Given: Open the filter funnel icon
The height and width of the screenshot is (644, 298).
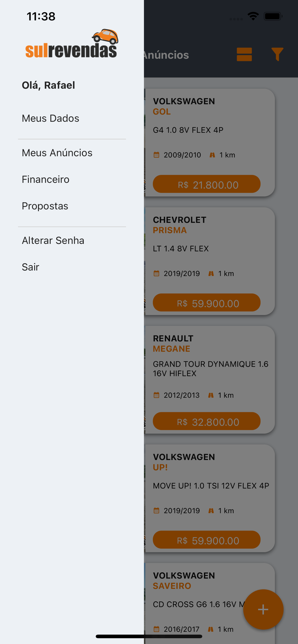Looking at the screenshot, I should coord(277,54).
